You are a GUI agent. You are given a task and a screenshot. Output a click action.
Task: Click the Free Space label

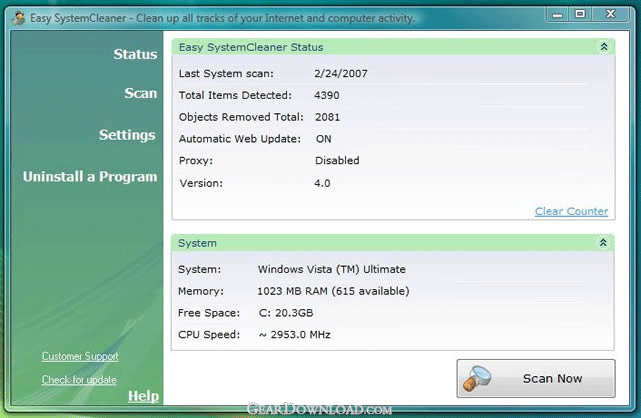[x=209, y=313]
